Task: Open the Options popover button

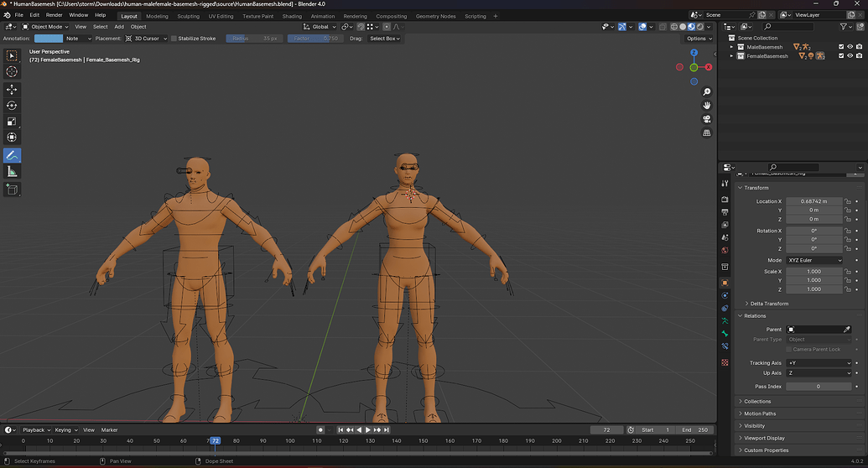Action: [699, 39]
